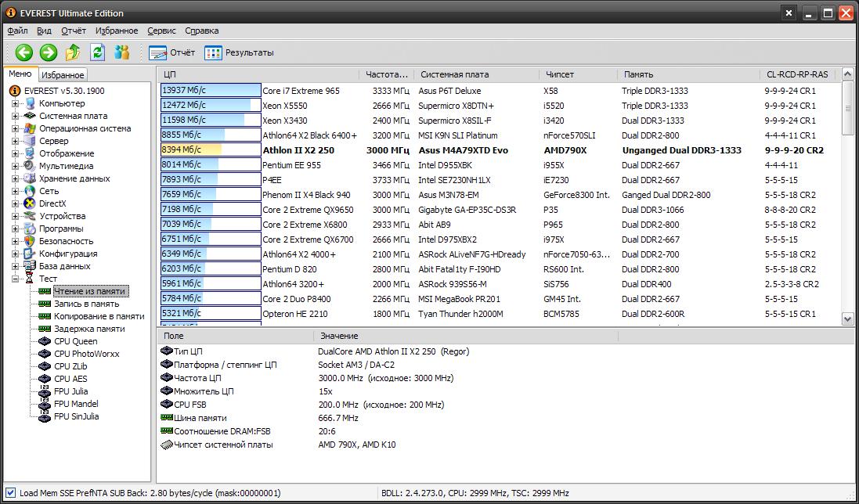Sort by the ЦП column header
The width and height of the screenshot is (859, 504).
pyautogui.click(x=258, y=74)
